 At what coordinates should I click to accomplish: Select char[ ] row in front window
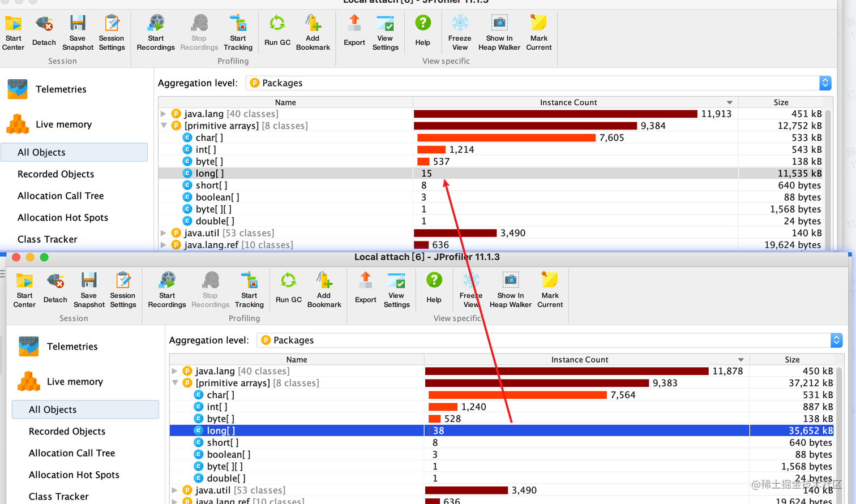click(502, 395)
